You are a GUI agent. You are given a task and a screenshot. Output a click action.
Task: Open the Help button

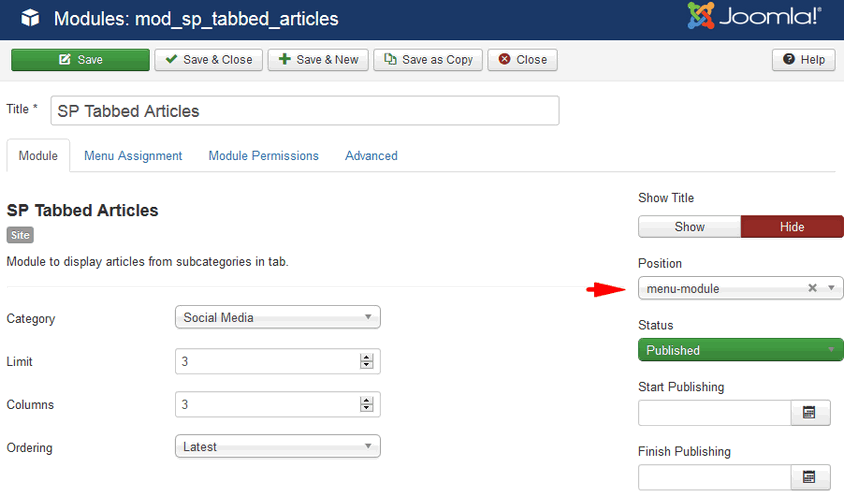(x=803, y=60)
